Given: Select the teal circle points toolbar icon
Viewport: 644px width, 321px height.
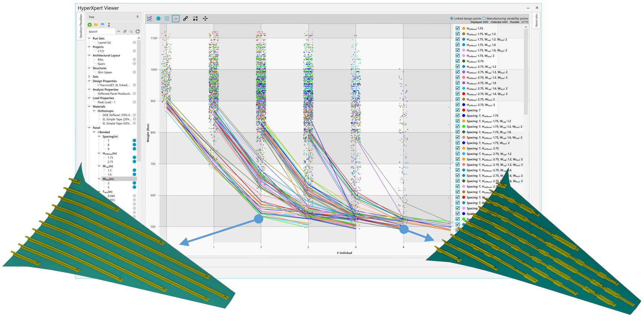Looking at the screenshot, I should 158,18.
